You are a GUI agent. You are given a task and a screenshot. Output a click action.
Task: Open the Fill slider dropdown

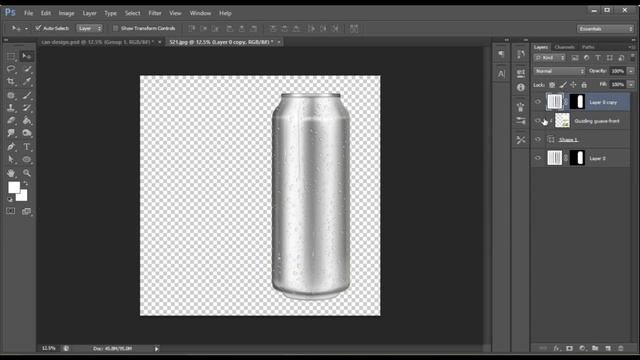click(631, 84)
